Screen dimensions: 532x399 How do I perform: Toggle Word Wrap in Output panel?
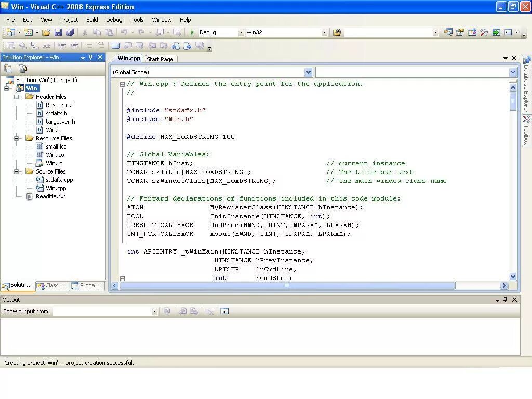pos(224,311)
